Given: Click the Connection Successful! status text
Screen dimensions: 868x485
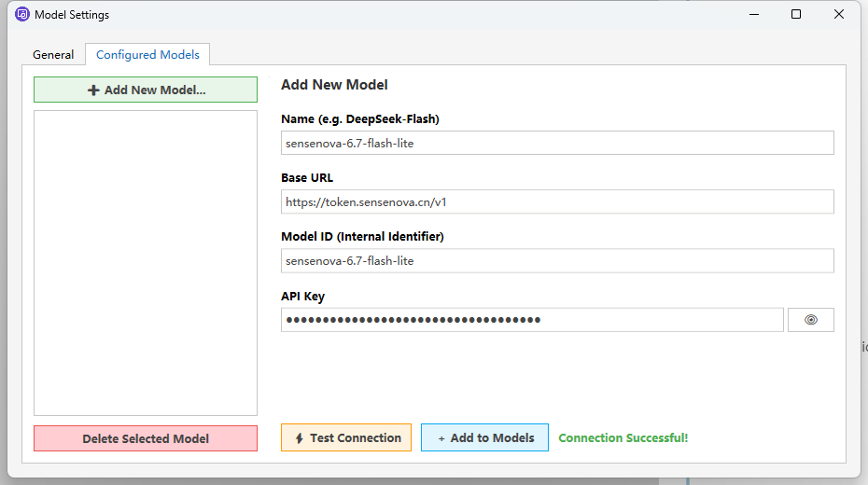Looking at the screenshot, I should coord(623,438).
